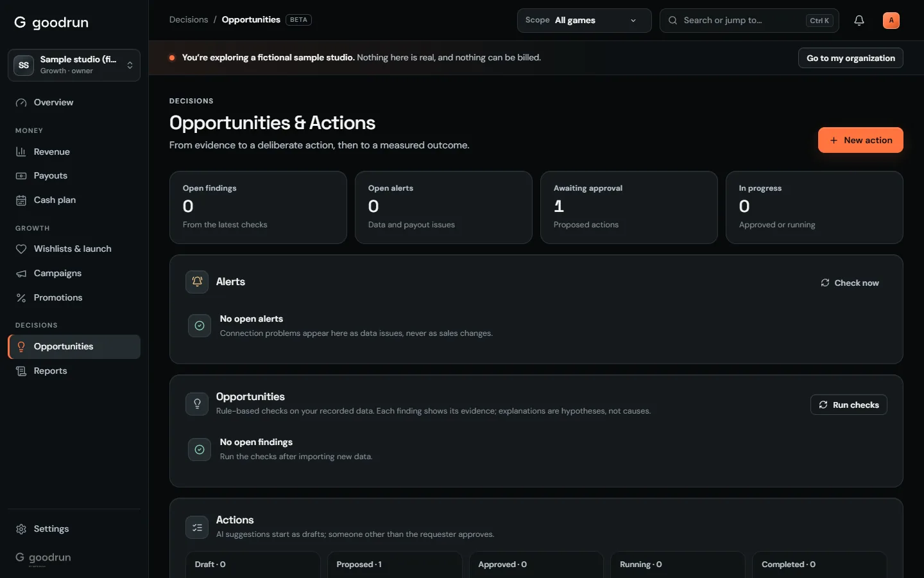Image resolution: width=924 pixels, height=578 pixels.
Task: Click the goodrun logo at top
Action: pos(51,22)
